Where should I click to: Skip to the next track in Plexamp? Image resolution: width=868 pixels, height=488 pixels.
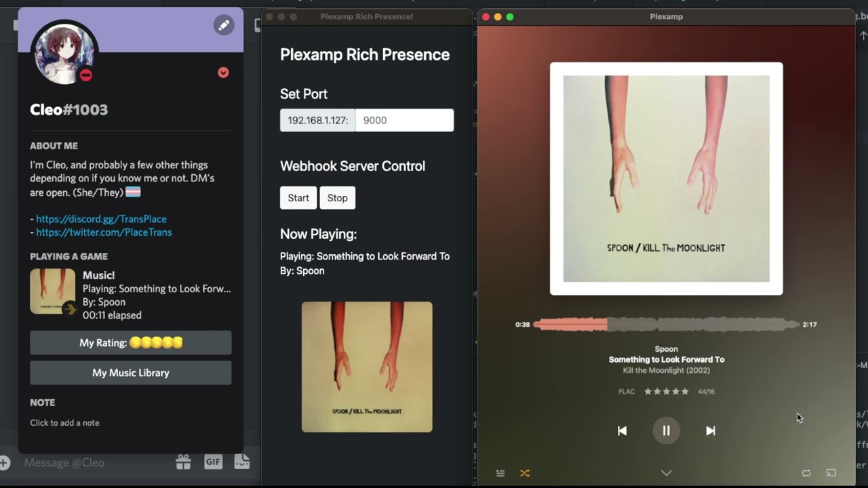[710, 430]
